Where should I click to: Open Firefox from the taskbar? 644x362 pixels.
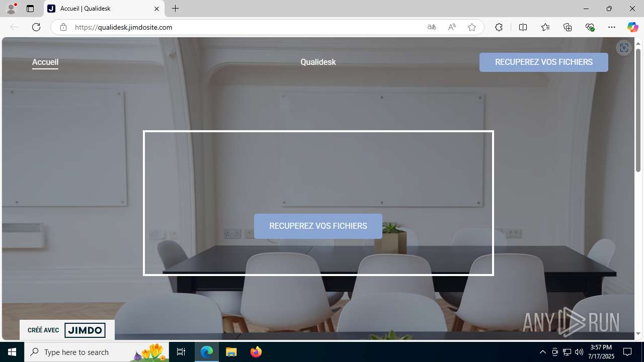pos(256,352)
